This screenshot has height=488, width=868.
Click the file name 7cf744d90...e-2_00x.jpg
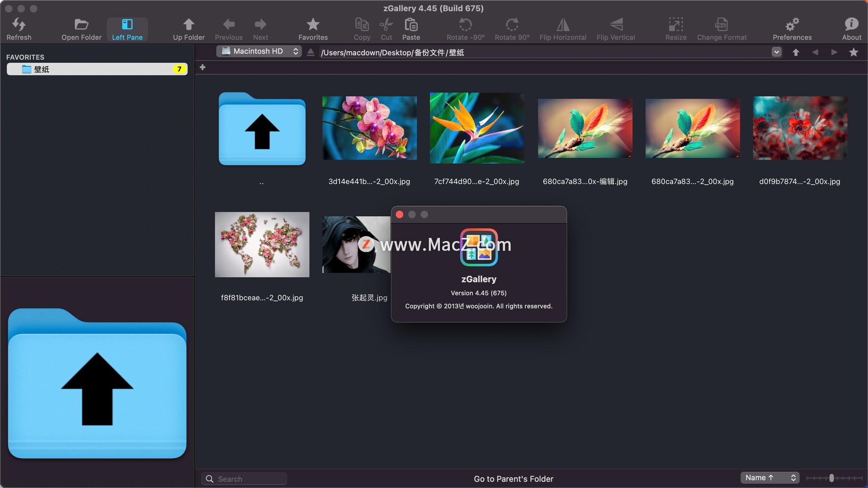point(476,181)
